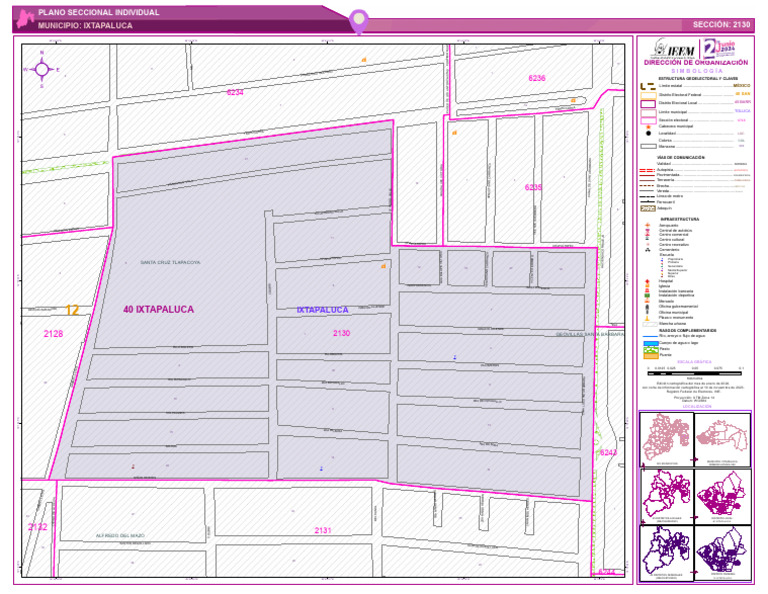Click the red marker in bottom-left block
The image size is (768, 594).
[133, 467]
